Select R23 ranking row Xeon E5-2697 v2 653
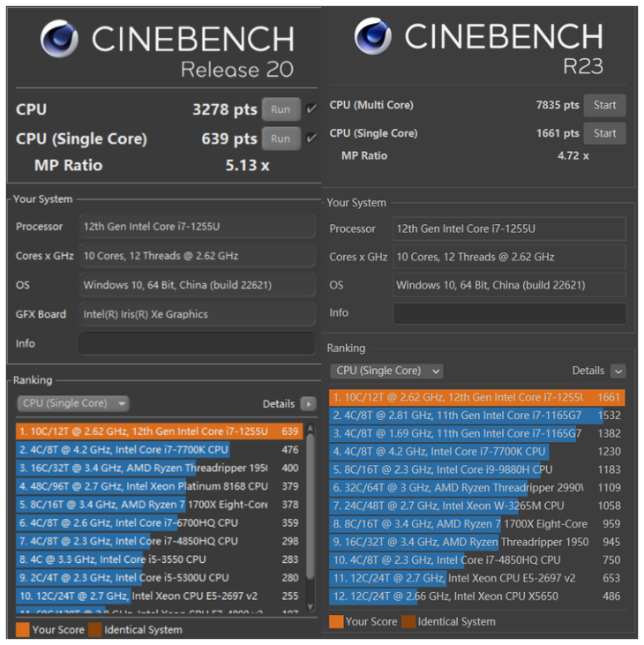This screenshot has height=645, width=644. tap(477, 578)
